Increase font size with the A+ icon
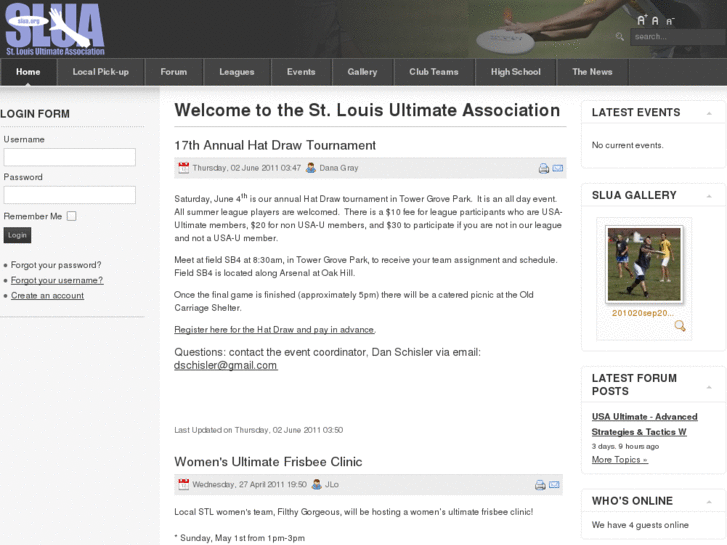 642,20
